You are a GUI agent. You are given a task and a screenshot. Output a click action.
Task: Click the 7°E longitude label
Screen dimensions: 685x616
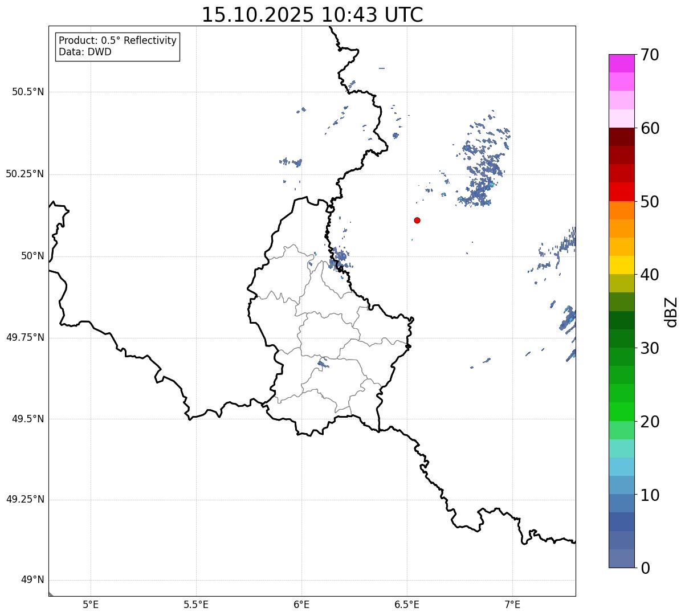(x=512, y=604)
